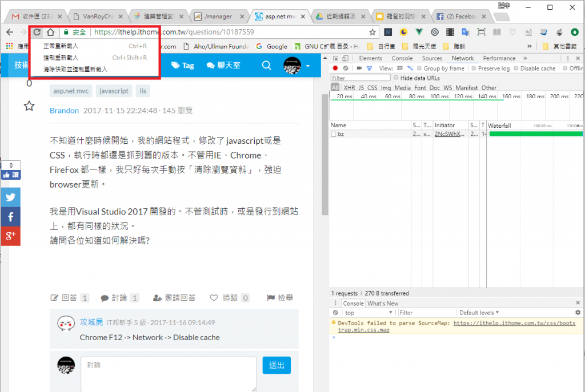Tick the Disable cache checkbox

[x=516, y=68]
